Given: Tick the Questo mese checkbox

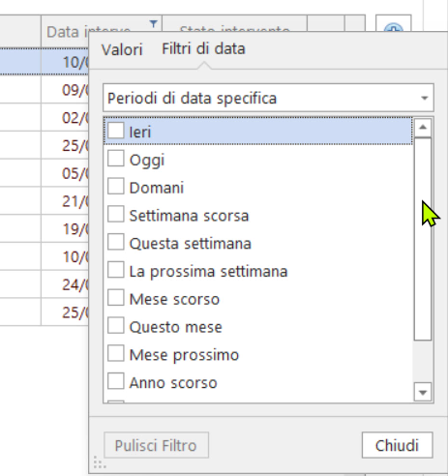Looking at the screenshot, I should [x=115, y=325].
